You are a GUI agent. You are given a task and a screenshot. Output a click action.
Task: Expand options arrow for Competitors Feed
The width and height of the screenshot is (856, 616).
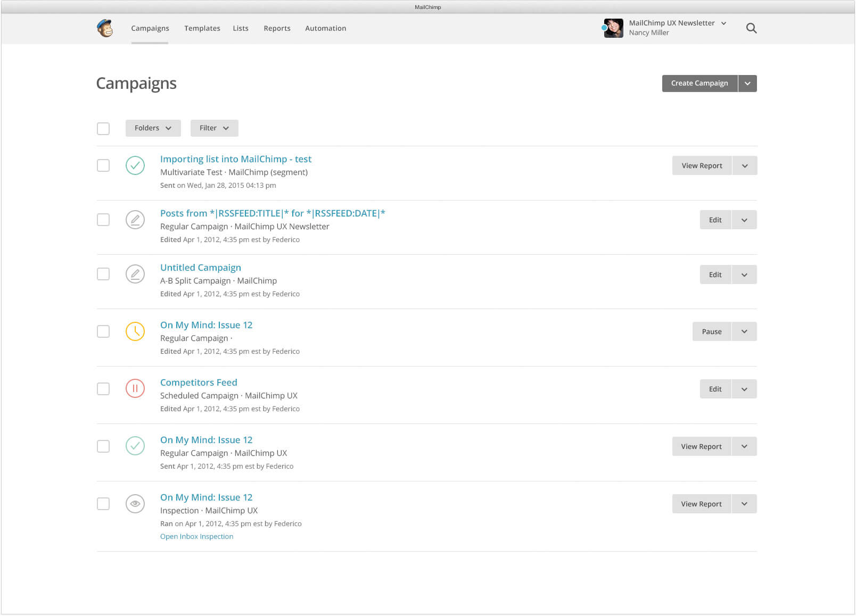[x=744, y=389]
